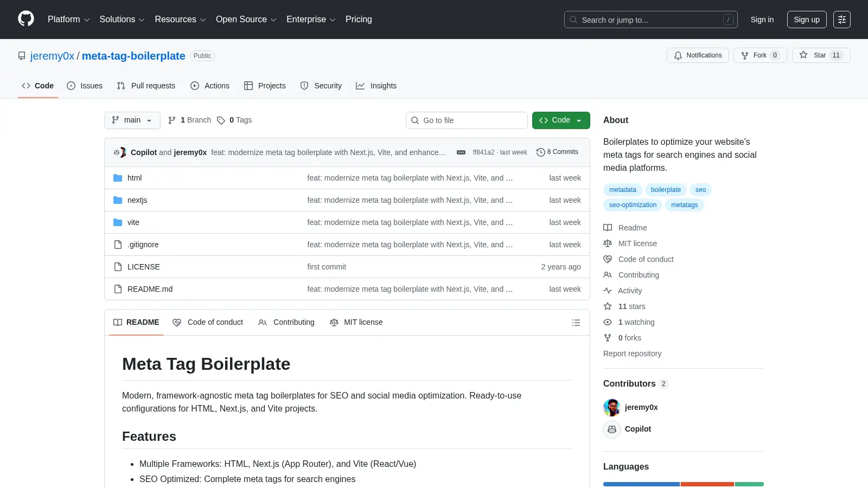Open the html folder icon

tap(118, 178)
